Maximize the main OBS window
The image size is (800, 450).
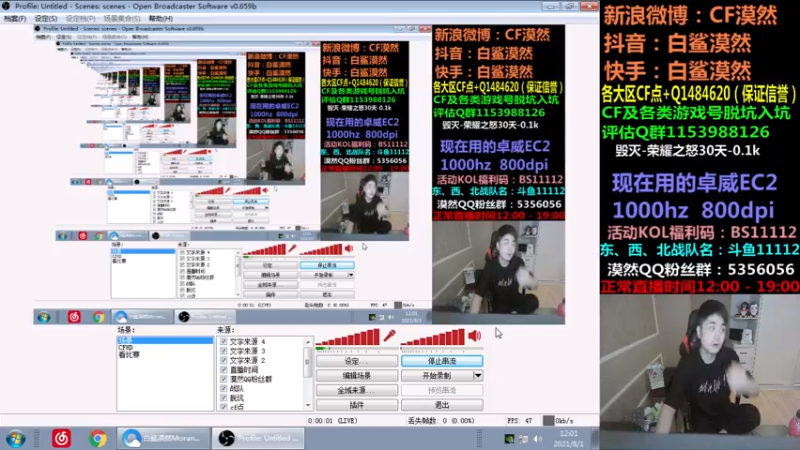(569, 6)
